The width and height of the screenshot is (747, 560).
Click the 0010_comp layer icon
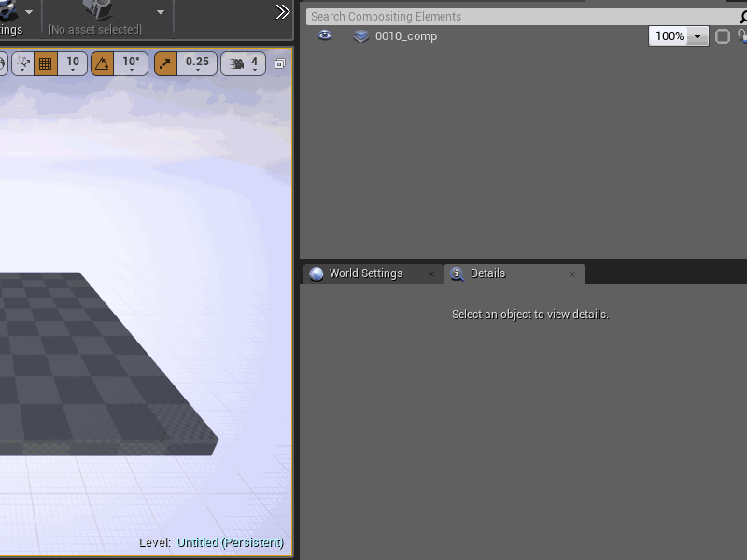coord(360,36)
